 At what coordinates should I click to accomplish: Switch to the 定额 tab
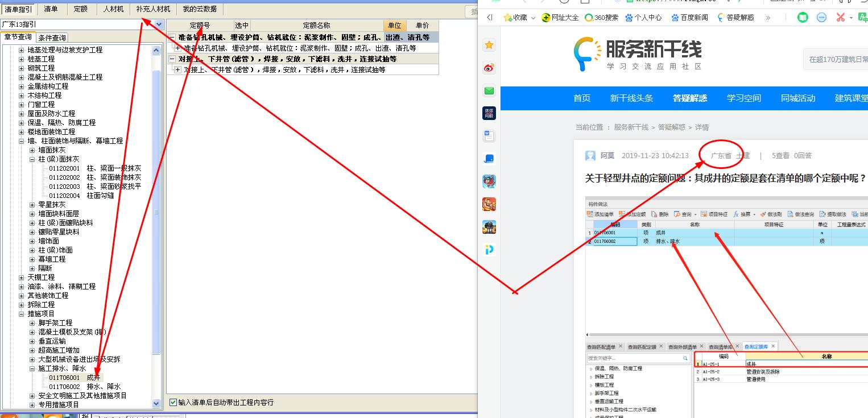pos(81,9)
